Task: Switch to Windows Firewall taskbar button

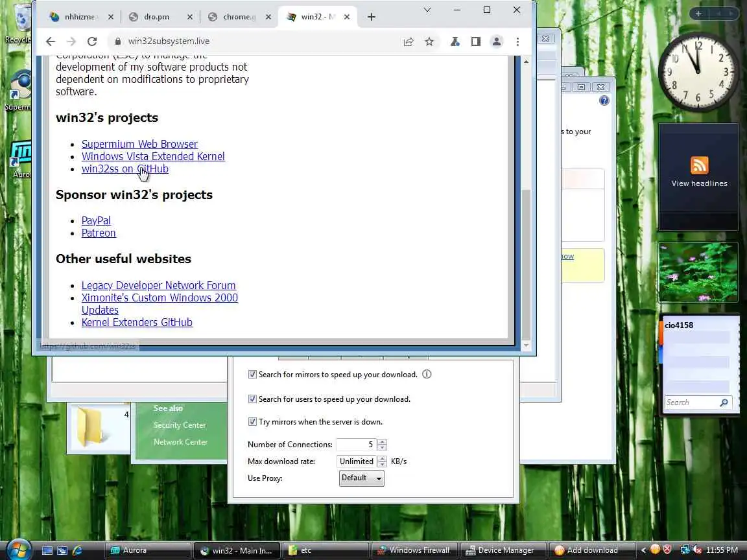Action: (414, 550)
